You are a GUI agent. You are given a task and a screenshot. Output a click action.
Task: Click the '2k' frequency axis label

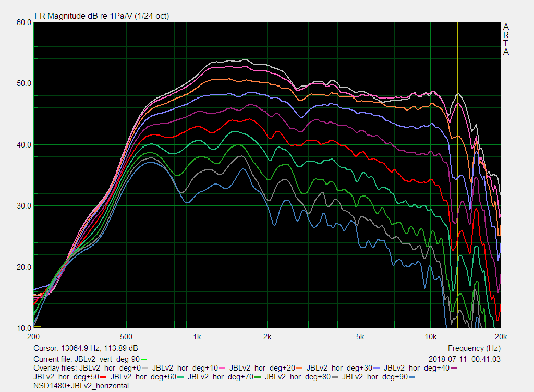click(268, 337)
